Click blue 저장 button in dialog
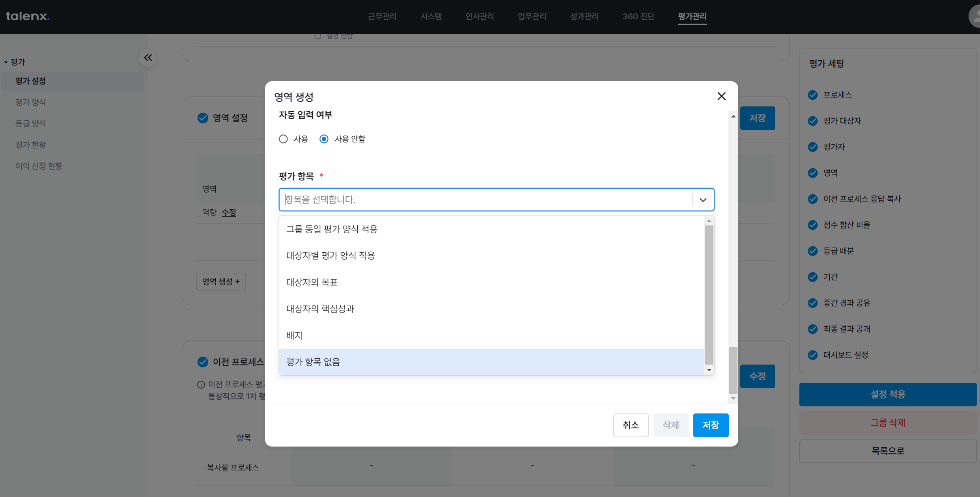Screen dimensions: 980x497 click(x=711, y=425)
